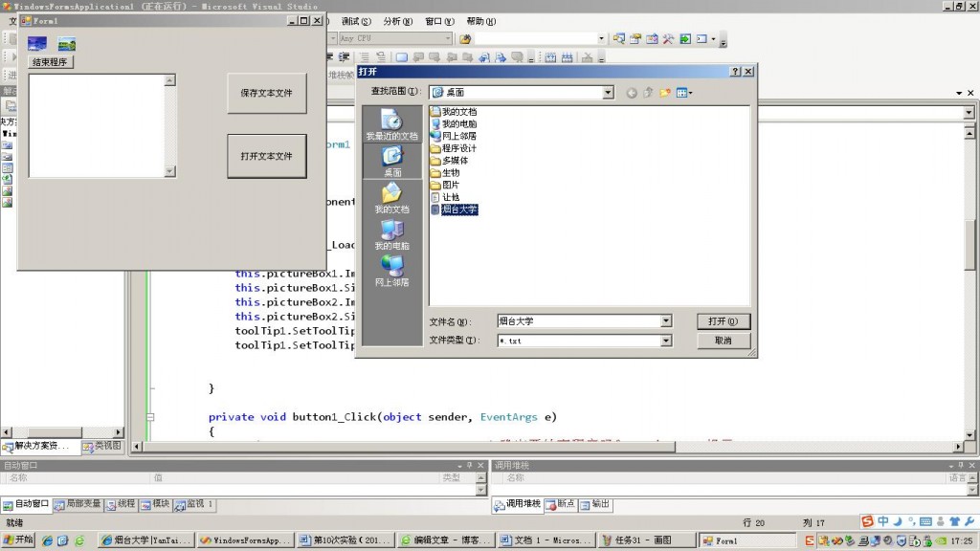
Task: Open the Object Browser toolbar icon
Action: (x=652, y=38)
